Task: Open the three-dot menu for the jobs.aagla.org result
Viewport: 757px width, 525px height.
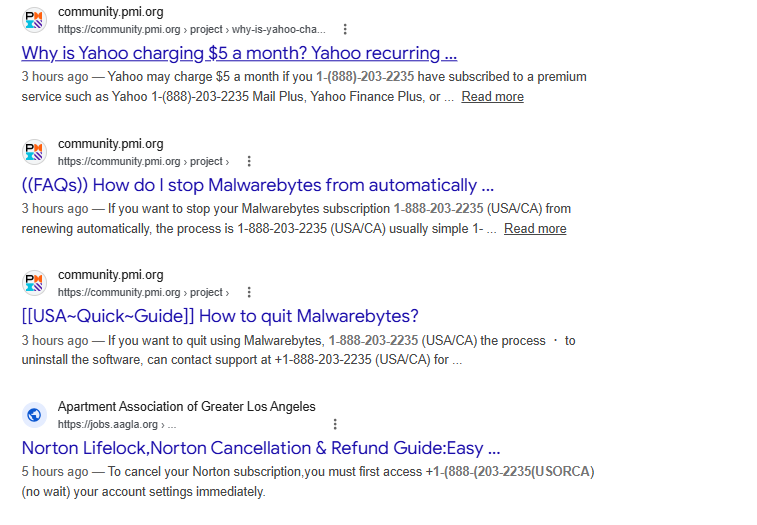Action: click(335, 424)
